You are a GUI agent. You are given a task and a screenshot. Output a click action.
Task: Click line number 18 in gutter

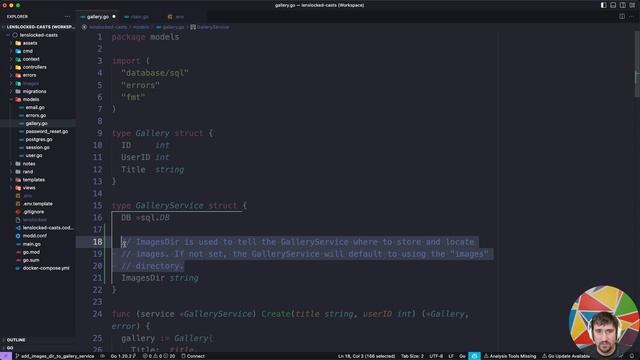point(97,242)
